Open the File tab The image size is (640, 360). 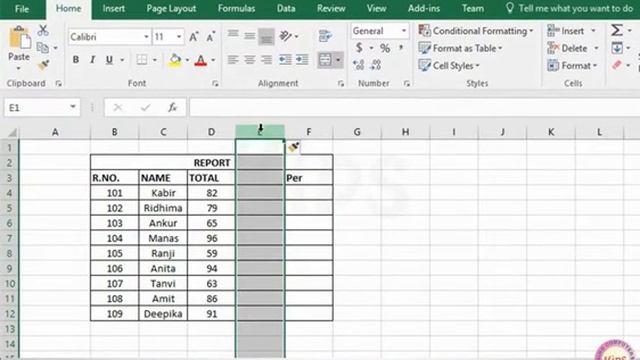click(22, 9)
